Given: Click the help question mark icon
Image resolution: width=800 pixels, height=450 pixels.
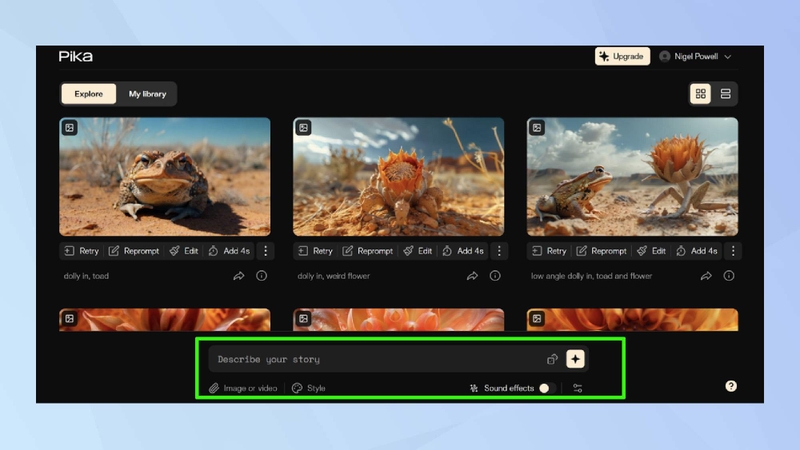Looking at the screenshot, I should 731,386.
